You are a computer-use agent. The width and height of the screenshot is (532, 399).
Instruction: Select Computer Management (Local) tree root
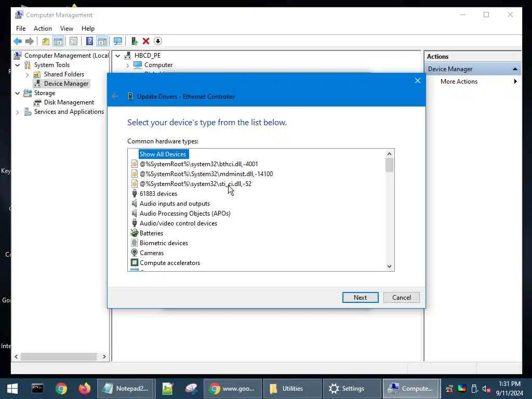click(66, 56)
